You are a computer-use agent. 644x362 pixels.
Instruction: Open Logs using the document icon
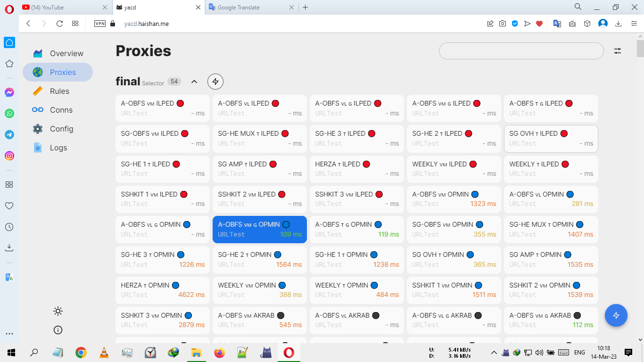click(x=38, y=148)
